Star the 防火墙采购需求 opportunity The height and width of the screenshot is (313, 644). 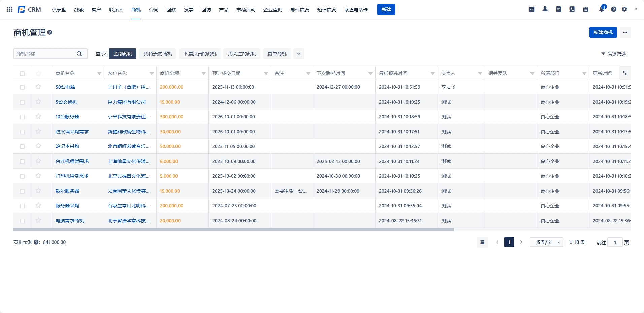pos(38,131)
